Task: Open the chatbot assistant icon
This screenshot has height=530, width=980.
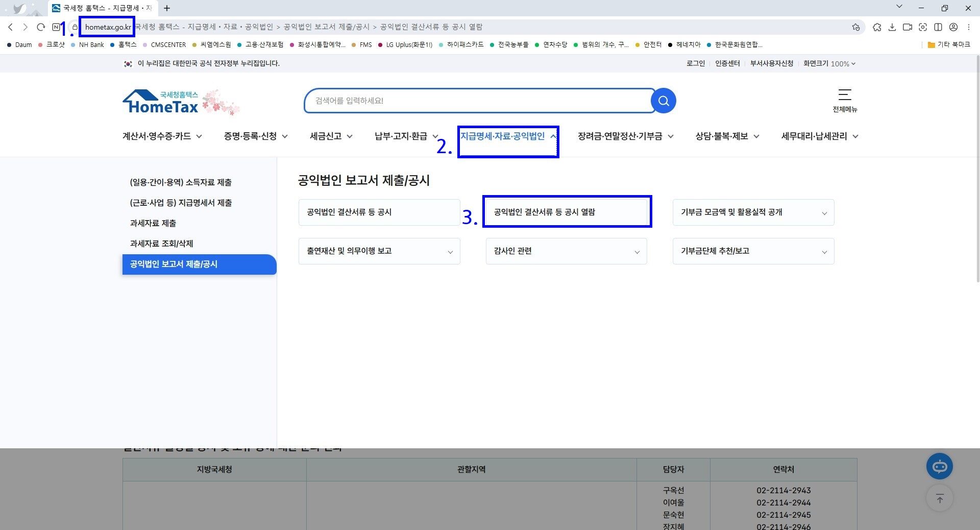Action: [939, 466]
